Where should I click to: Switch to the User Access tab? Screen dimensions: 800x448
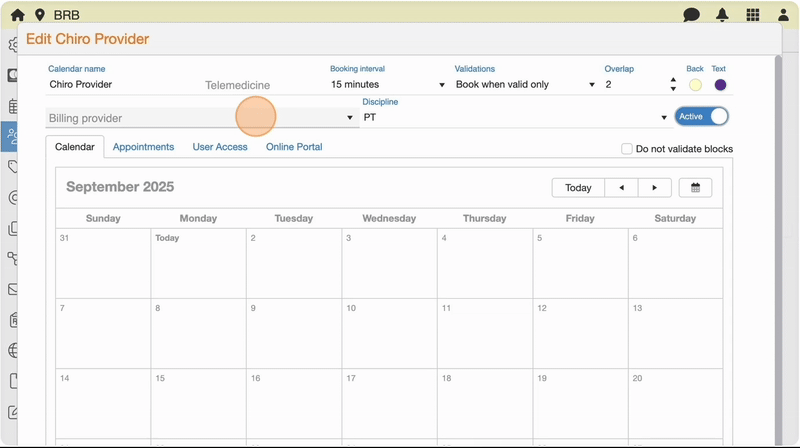[x=220, y=147]
